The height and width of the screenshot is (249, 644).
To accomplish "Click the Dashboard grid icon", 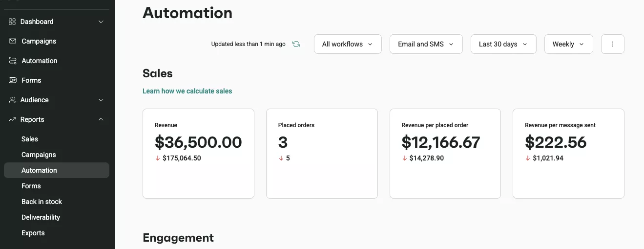I will coord(12,22).
